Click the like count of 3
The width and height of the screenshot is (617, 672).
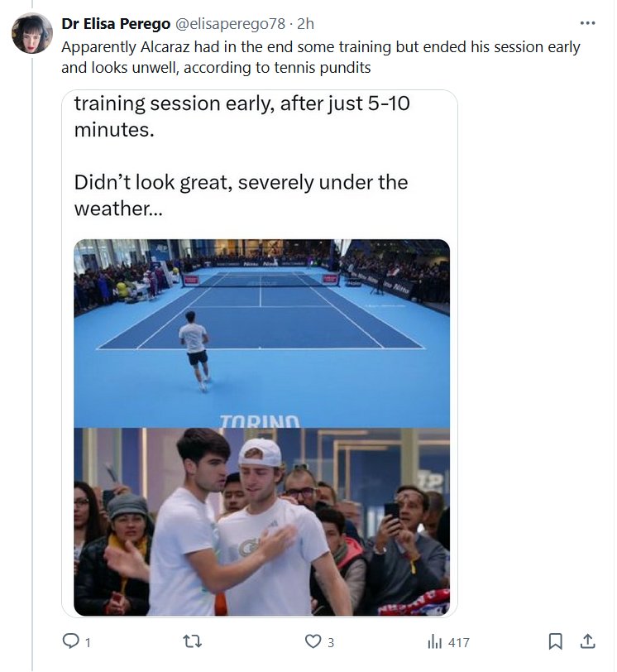[330, 642]
